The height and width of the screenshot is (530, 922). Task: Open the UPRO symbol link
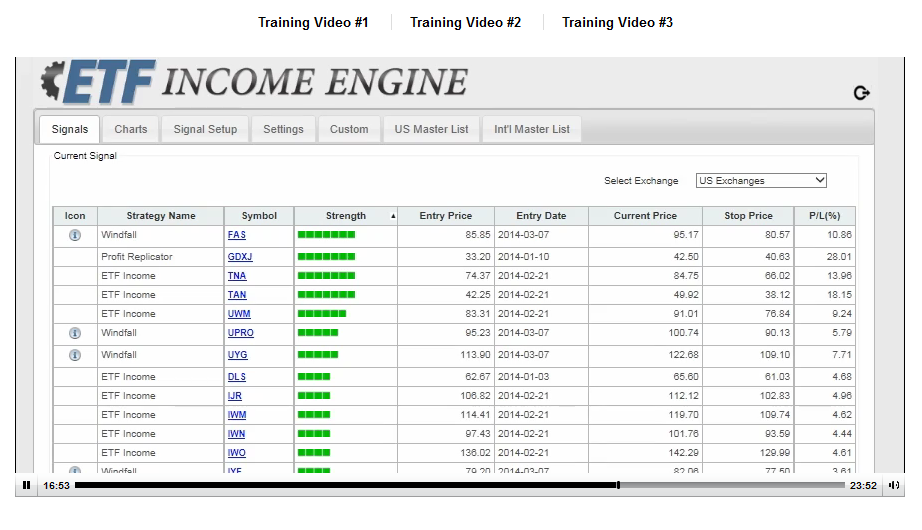click(x=240, y=333)
